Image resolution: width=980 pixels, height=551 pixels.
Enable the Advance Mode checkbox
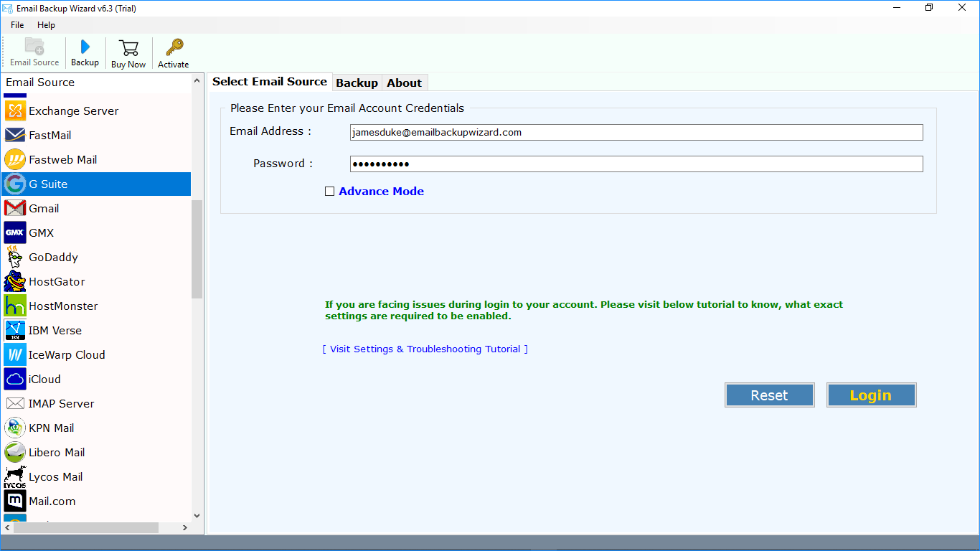click(329, 192)
